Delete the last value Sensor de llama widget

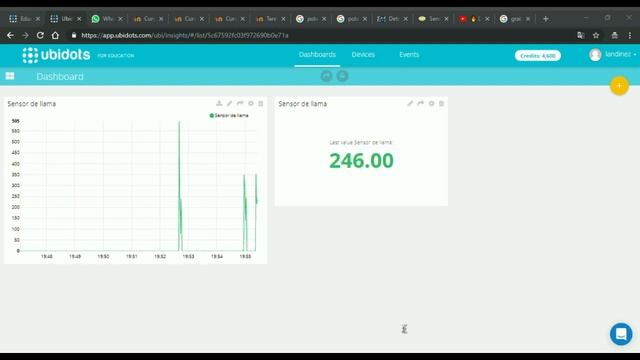(x=441, y=103)
